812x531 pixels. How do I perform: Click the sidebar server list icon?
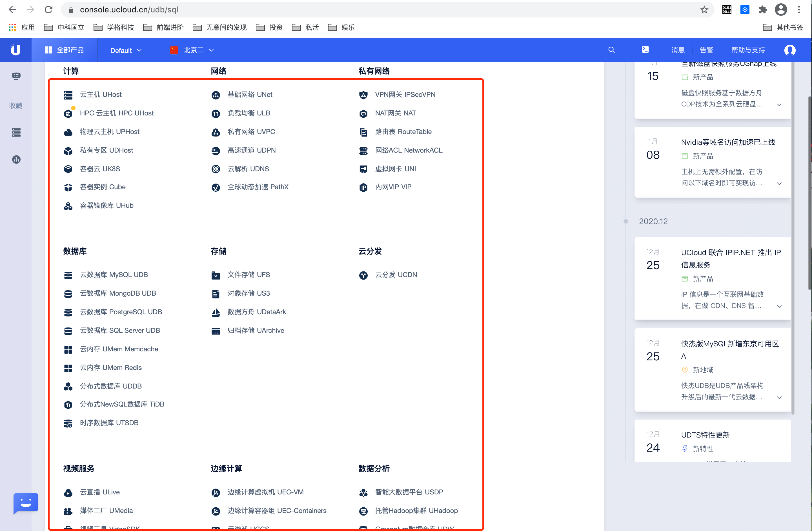16,132
